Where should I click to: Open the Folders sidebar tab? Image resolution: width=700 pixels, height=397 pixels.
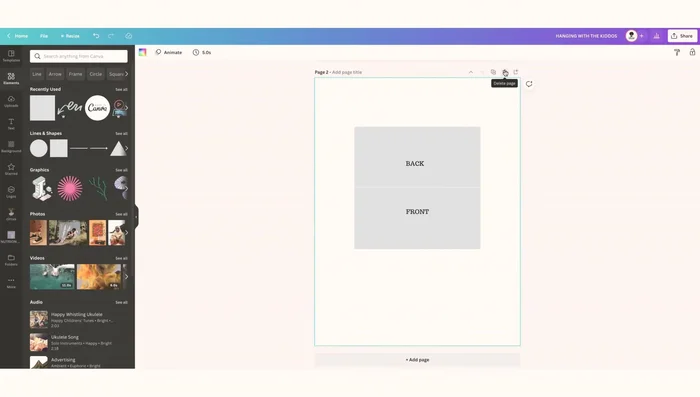(11, 260)
